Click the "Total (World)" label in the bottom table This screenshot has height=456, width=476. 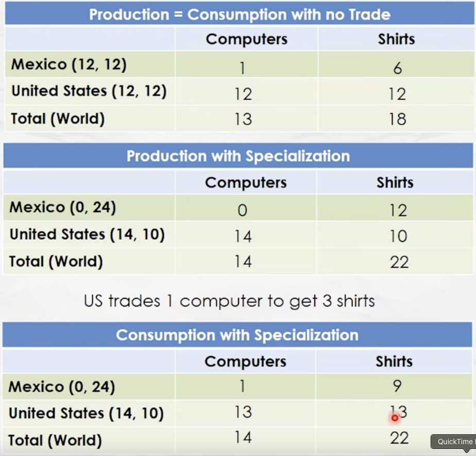(55, 441)
